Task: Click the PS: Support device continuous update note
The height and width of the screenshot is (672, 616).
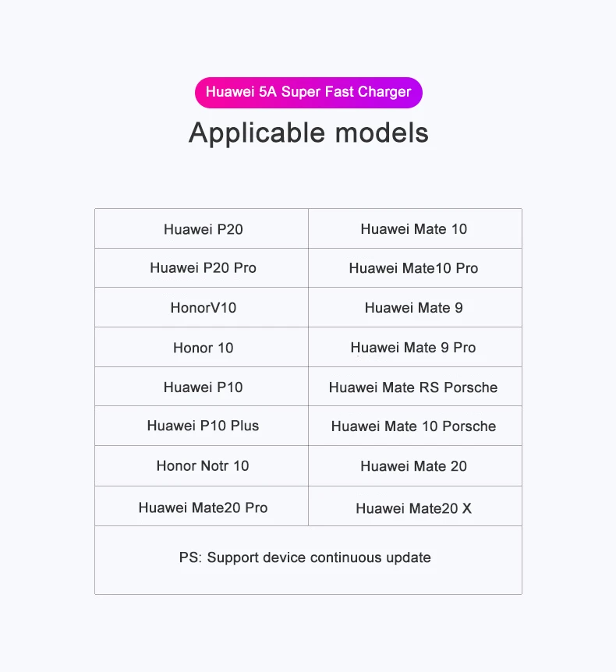Action: [x=305, y=557]
